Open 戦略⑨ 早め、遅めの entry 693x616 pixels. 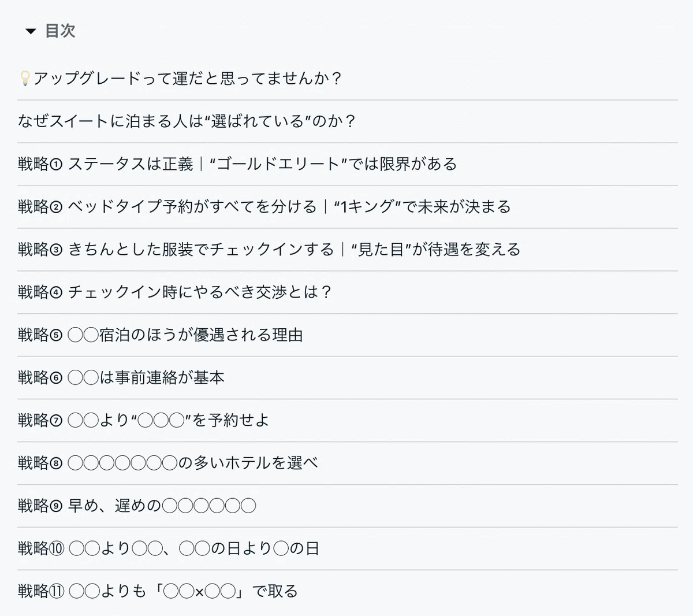click(x=137, y=506)
